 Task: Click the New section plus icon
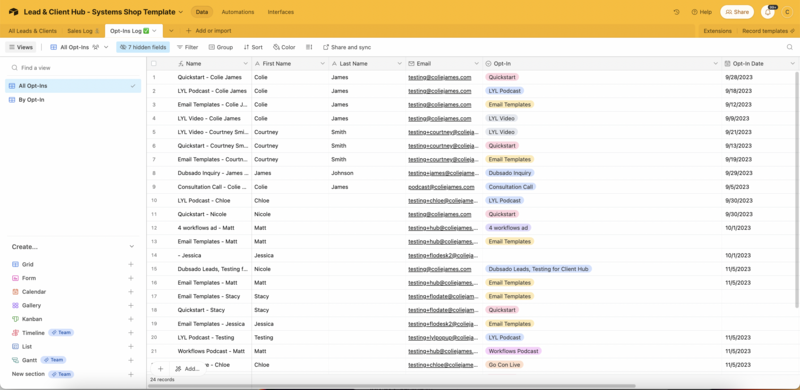tap(131, 374)
